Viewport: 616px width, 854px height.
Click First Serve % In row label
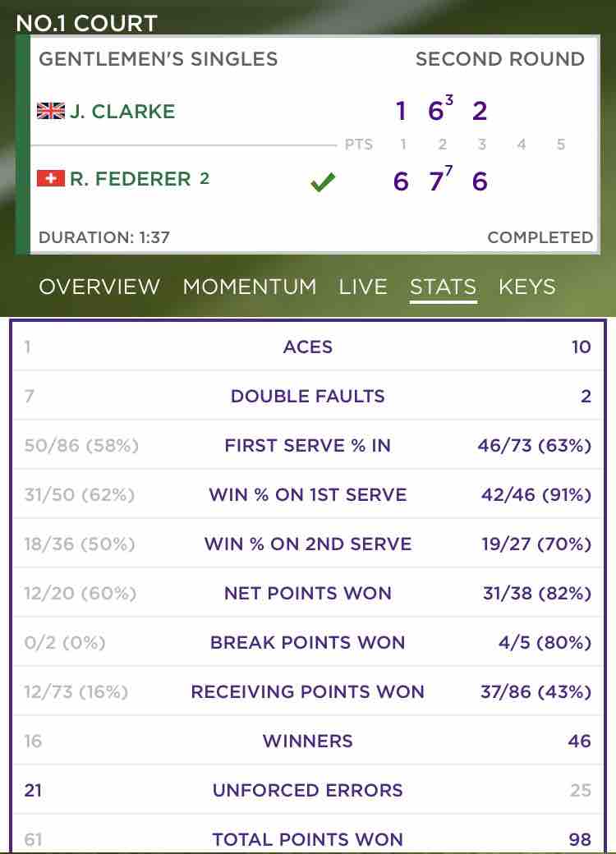click(x=308, y=446)
